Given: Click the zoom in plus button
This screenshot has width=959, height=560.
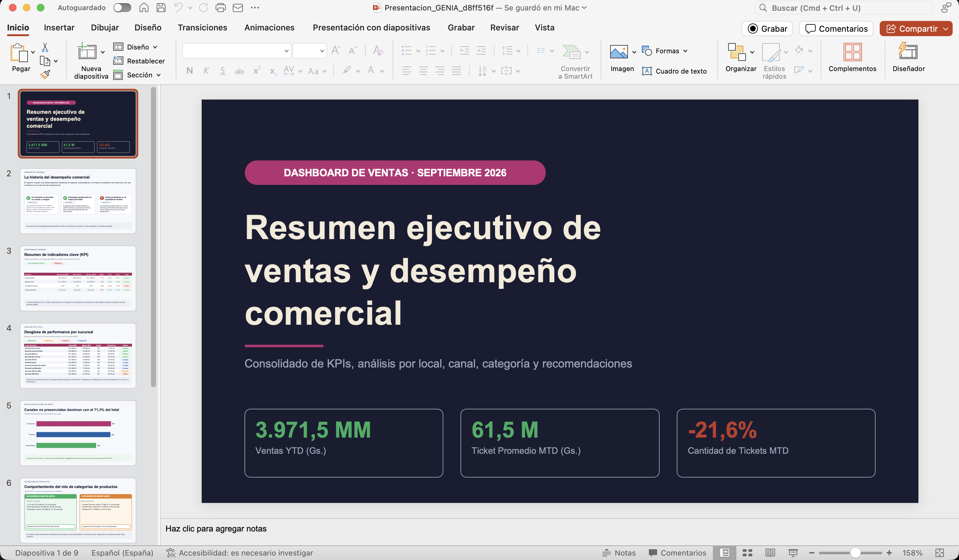Looking at the screenshot, I should coord(889,552).
